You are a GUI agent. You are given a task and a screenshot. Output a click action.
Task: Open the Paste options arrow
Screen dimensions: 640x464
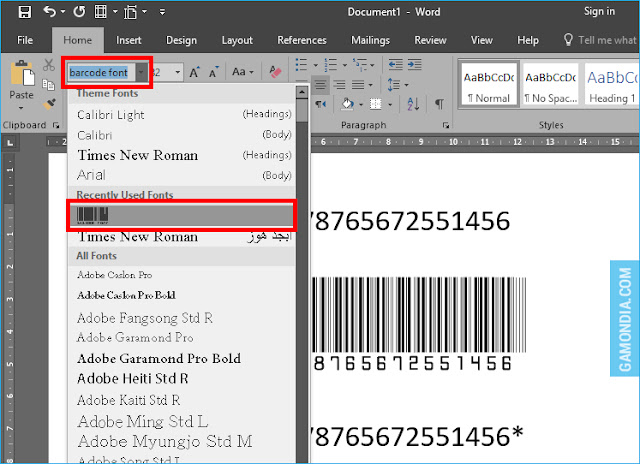tap(21, 108)
